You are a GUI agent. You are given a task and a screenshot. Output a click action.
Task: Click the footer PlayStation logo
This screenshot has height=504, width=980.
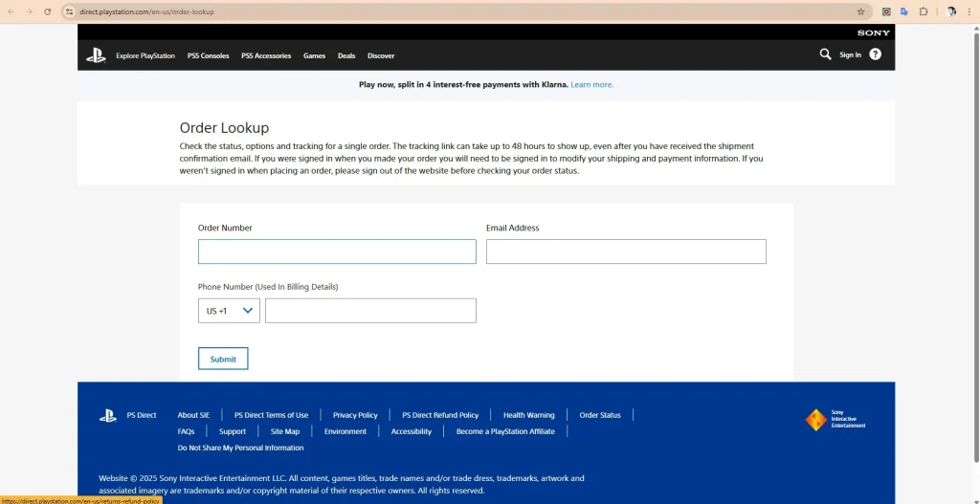[x=108, y=415]
